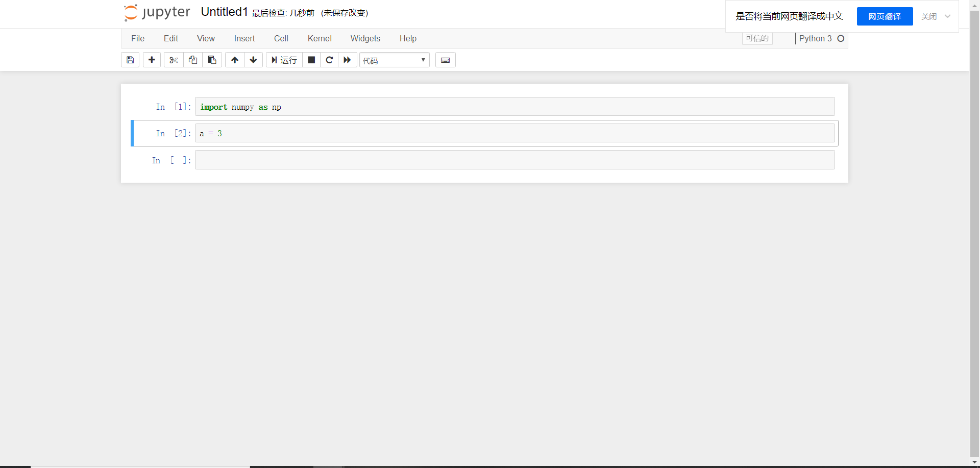Move selected cell down arrow
The height and width of the screenshot is (468, 980).
[x=253, y=60]
